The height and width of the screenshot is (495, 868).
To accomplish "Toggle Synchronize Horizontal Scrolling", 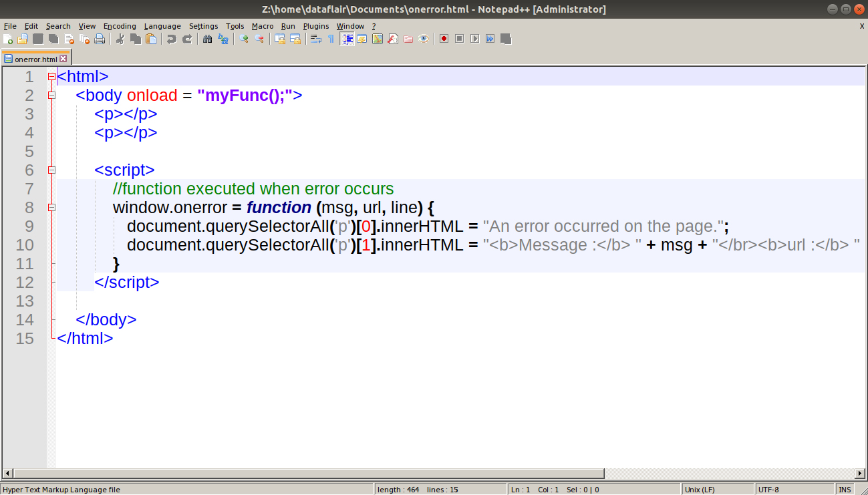I will pos(295,39).
